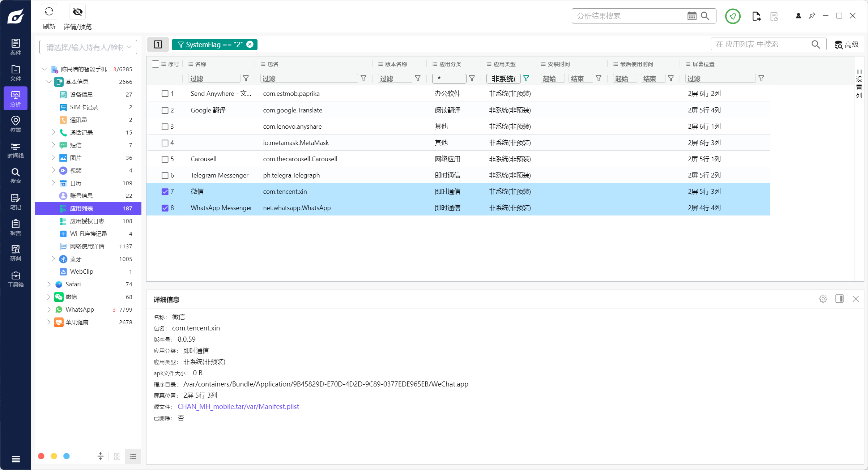Expand the WhatsApp tree node
This screenshot has width=868, height=470.
pyautogui.click(x=49, y=309)
